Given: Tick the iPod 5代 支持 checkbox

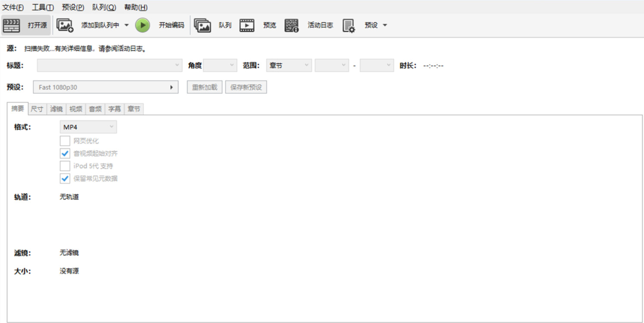Looking at the screenshot, I should pyautogui.click(x=65, y=166).
